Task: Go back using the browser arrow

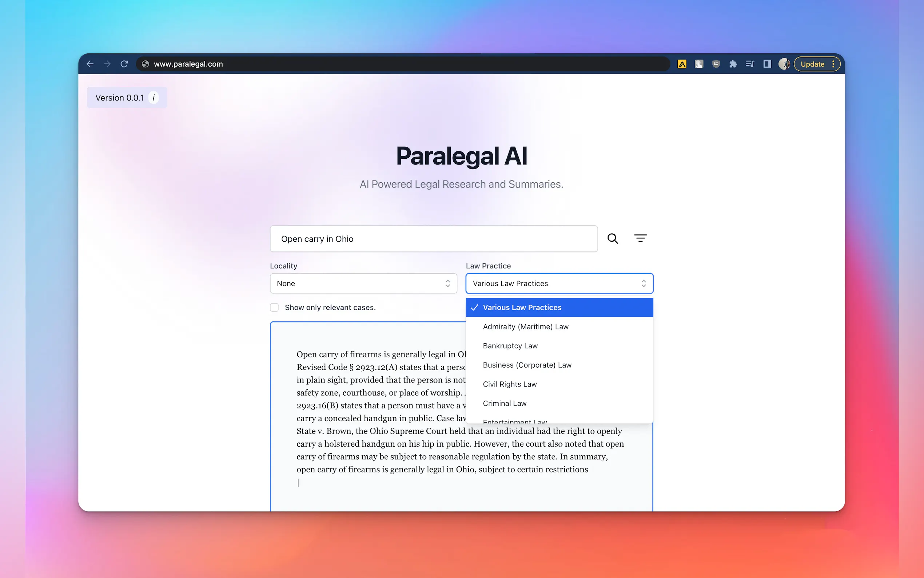Action: 90,64
